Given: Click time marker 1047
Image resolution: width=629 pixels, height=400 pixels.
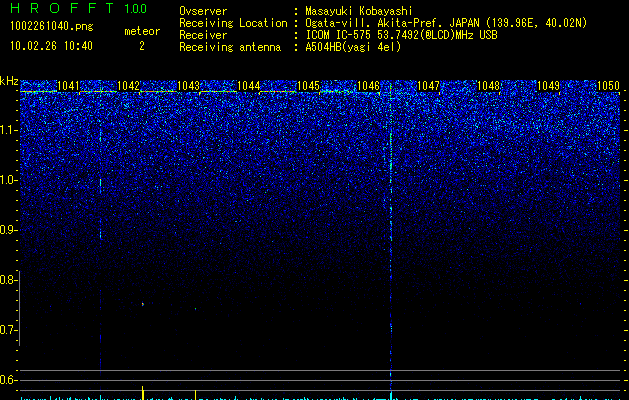Looking at the screenshot, I should click(x=428, y=85).
